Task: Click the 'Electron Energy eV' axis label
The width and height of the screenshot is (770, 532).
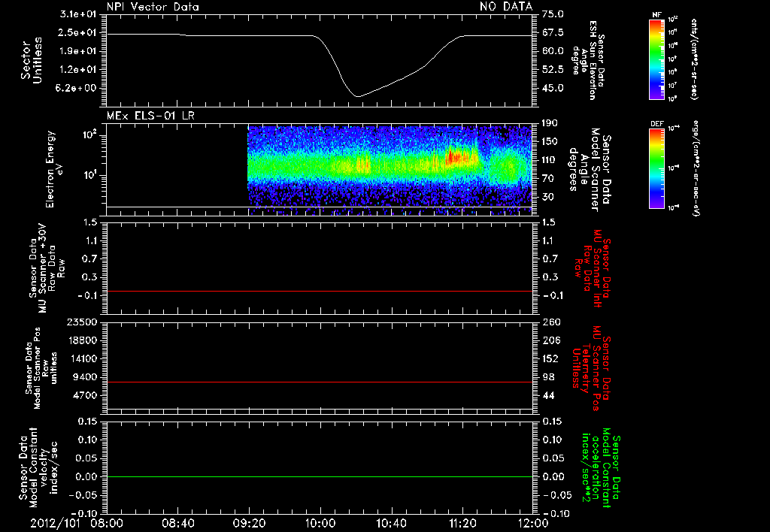Action: pyautogui.click(x=53, y=169)
